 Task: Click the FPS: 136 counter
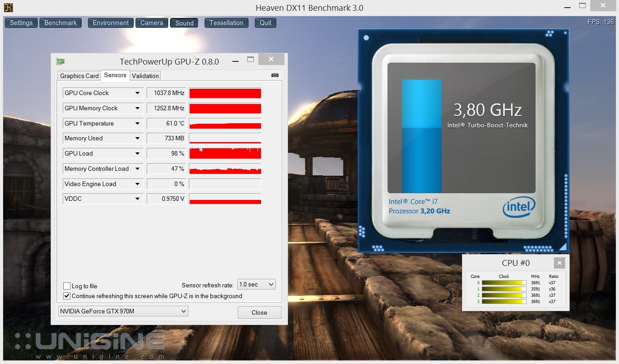tap(601, 22)
